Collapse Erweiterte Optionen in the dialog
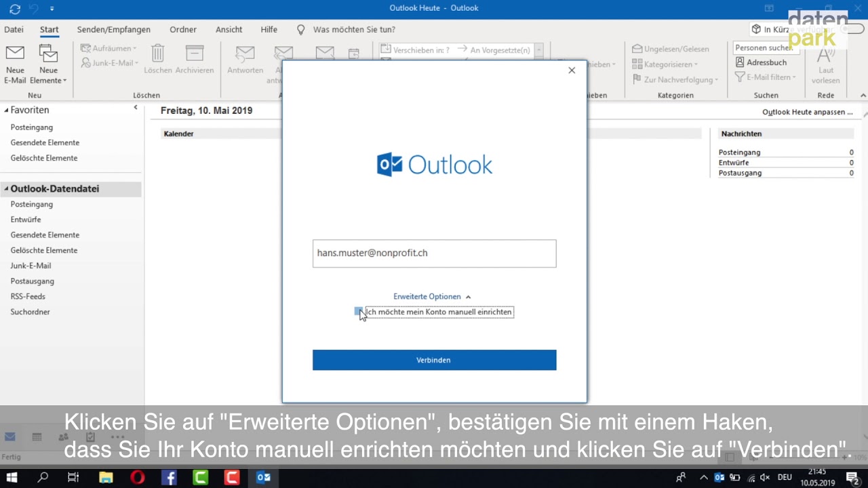The width and height of the screenshot is (868, 488). (432, 297)
